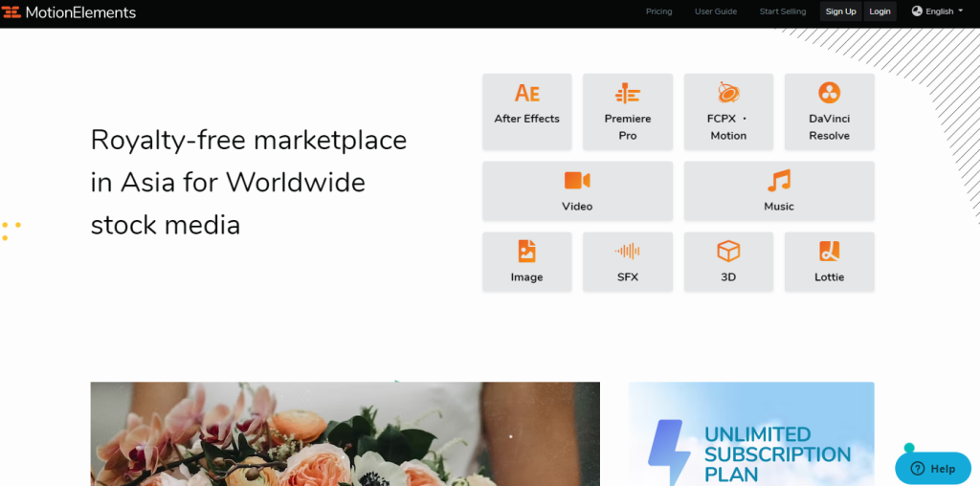Viewport: 980px width, 486px height.
Task: Click the After Effects label
Action: [x=527, y=119]
